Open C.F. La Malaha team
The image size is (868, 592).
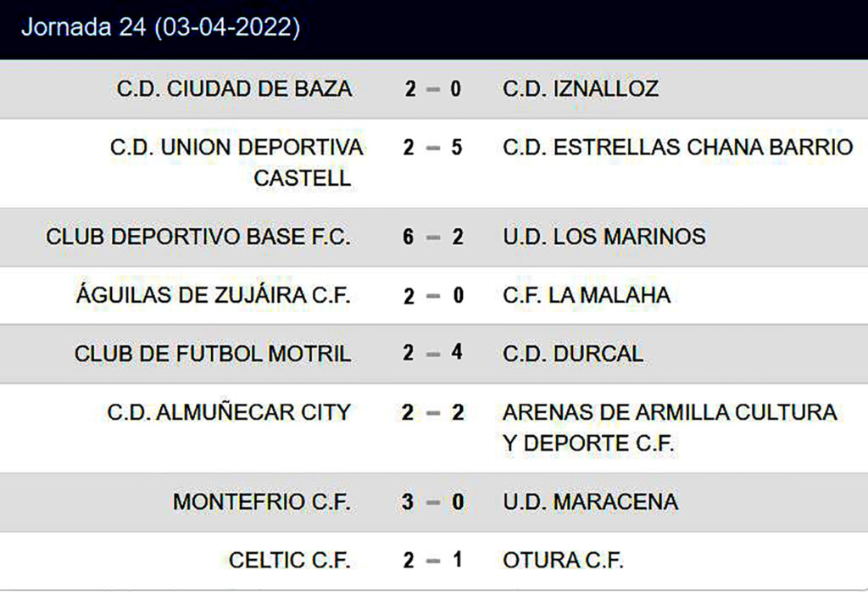click(586, 295)
